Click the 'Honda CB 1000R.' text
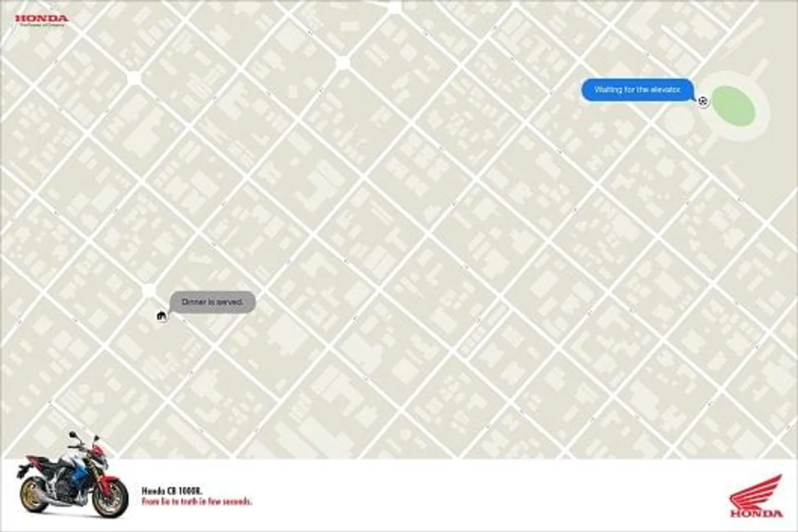The width and height of the screenshot is (798, 532). (172, 490)
